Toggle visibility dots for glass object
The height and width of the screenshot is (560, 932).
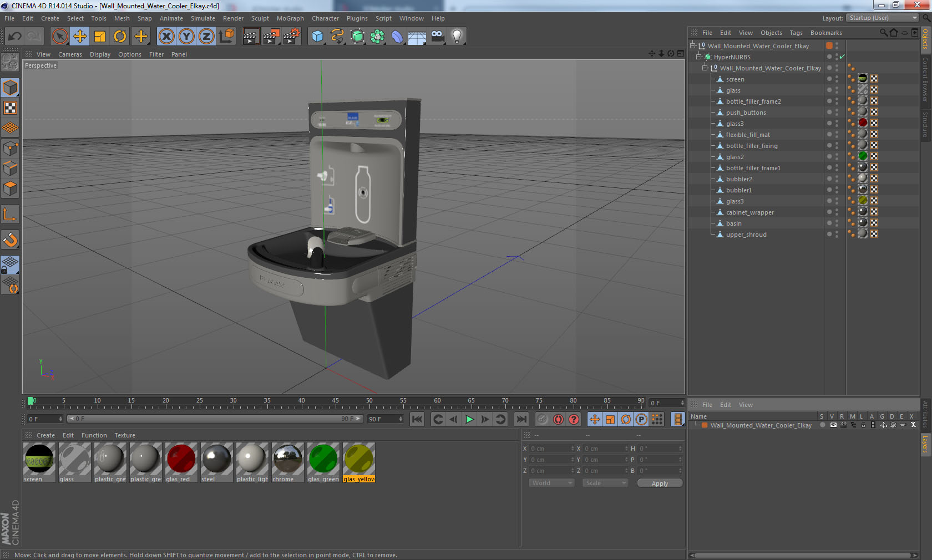coord(837,90)
